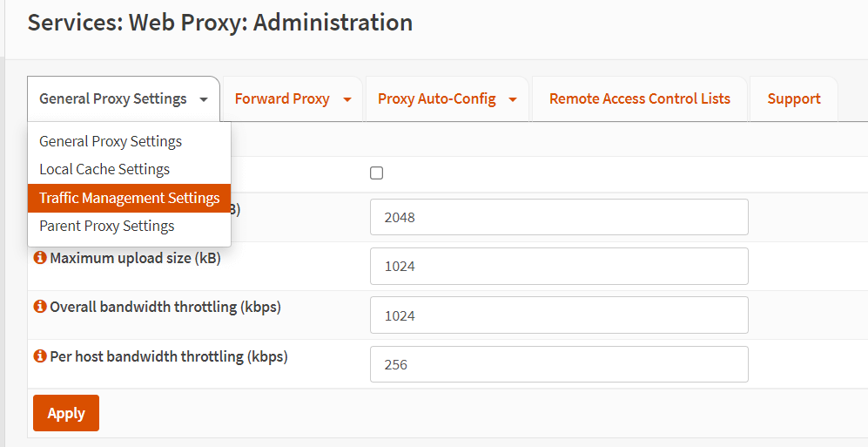Choose Local Cache Settings menu entry
This screenshot has height=447, width=868.
pyautogui.click(x=104, y=169)
